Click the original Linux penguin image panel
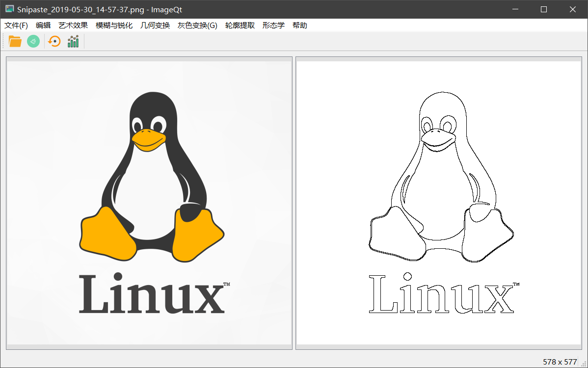 click(x=149, y=203)
